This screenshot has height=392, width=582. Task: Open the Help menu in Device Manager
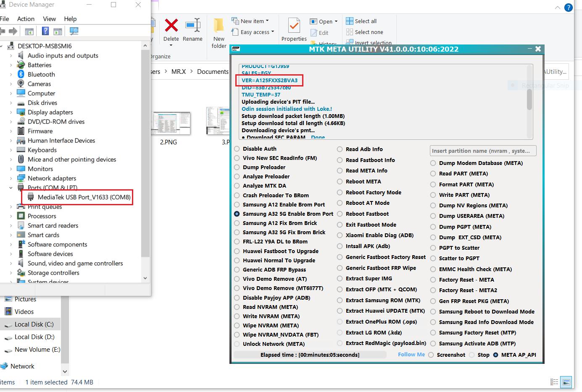pyautogui.click(x=70, y=18)
